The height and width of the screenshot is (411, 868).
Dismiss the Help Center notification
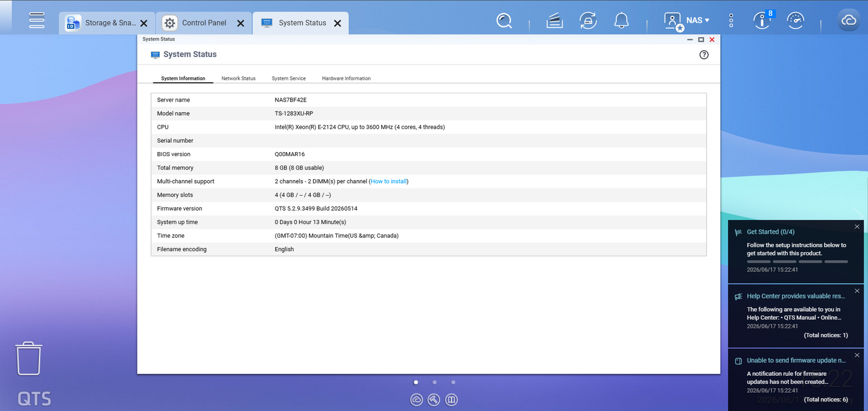[857, 291]
